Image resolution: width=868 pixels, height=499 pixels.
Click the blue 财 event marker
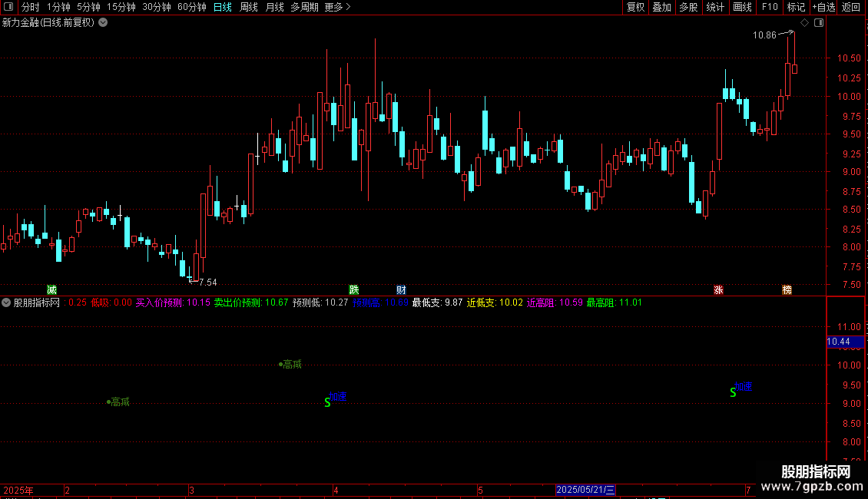pyautogui.click(x=401, y=290)
